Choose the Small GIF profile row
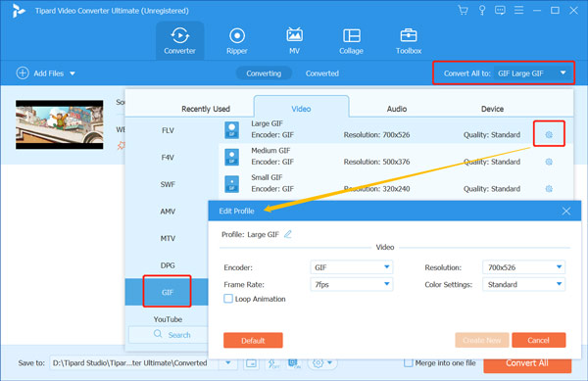 (x=396, y=184)
